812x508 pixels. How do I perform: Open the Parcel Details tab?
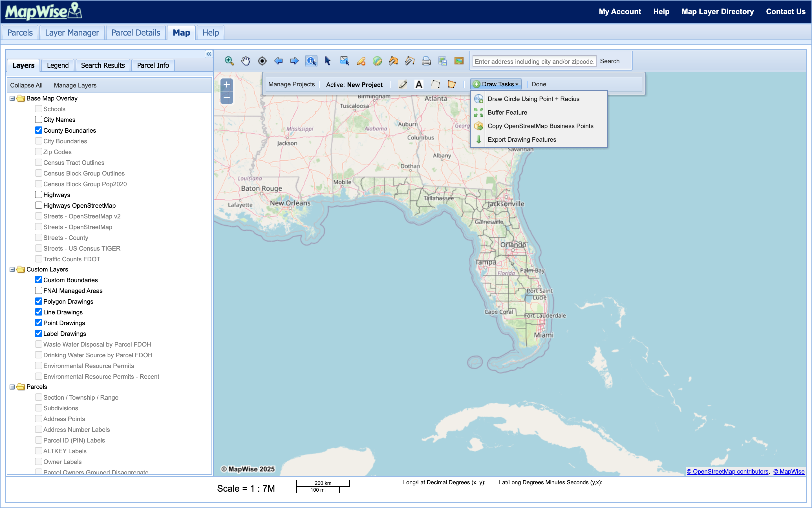tap(136, 32)
